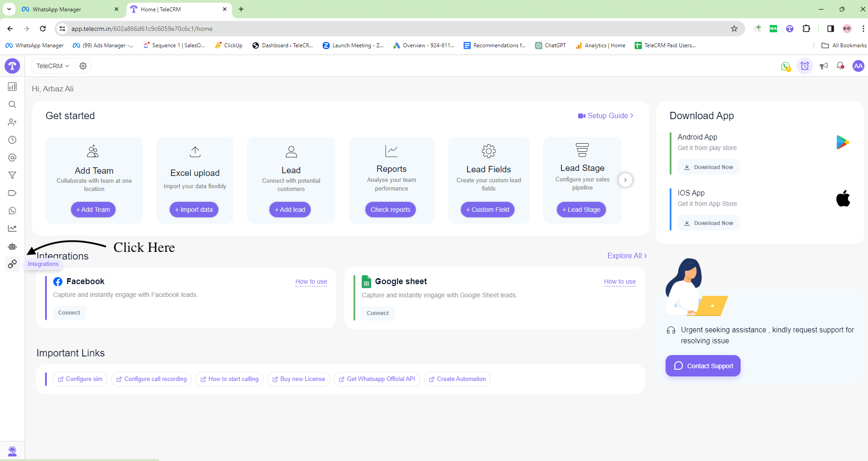Open the browser extensions puzzle icon
868x461 pixels.
(806, 29)
